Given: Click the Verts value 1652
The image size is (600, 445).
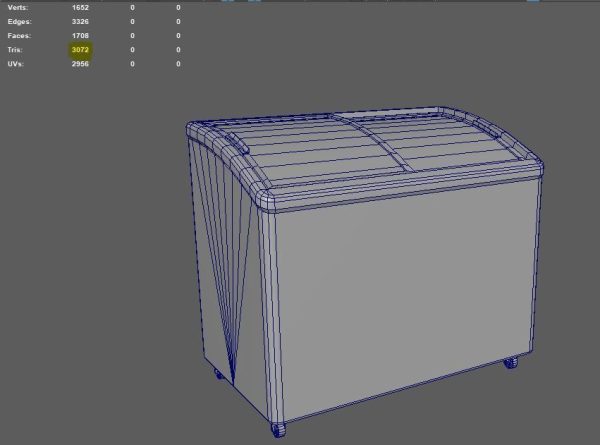Looking at the screenshot, I should point(80,8).
